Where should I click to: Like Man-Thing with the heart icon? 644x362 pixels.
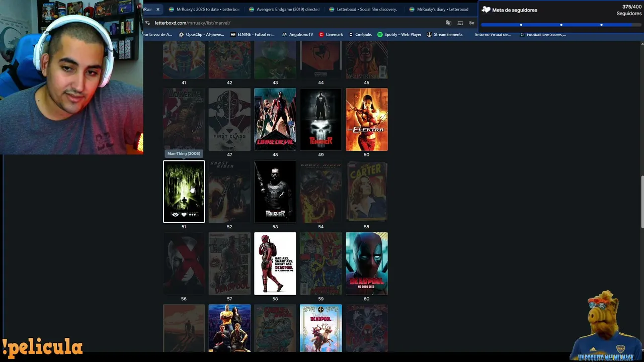[184, 215]
